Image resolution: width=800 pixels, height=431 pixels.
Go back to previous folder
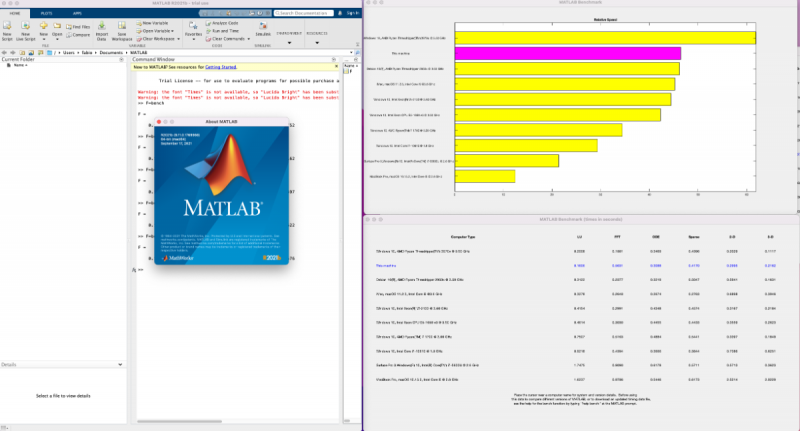4,53
